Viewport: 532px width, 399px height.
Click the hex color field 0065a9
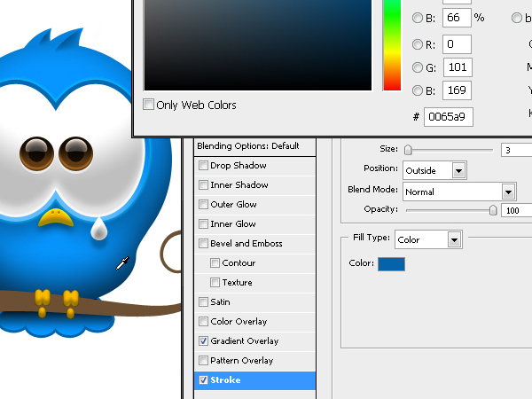(x=448, y=117)
